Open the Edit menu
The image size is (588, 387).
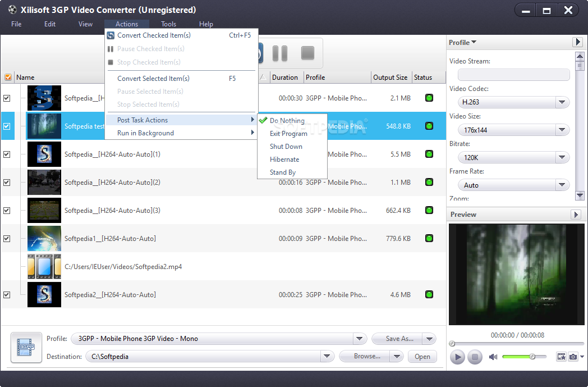[x=50, y=24]
